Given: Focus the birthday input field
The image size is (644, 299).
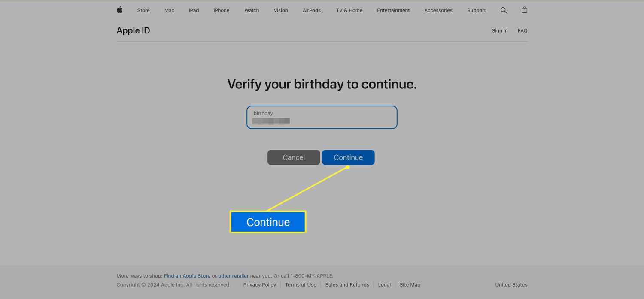Looking at the screenshot, I should [322, 117].
